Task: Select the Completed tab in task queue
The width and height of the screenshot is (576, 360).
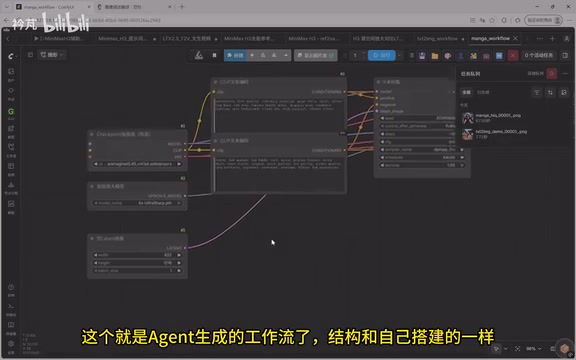Action: (x=483, y=92)
